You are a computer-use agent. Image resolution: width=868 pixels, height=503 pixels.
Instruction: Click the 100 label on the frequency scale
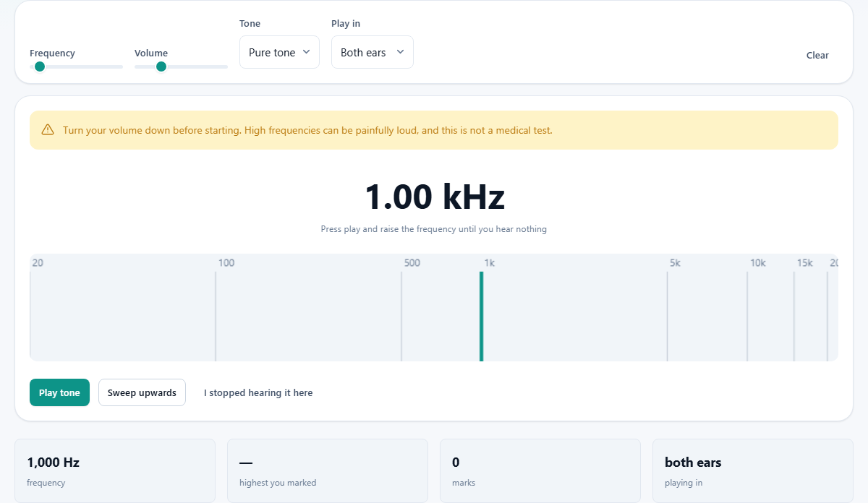[226, 262]
